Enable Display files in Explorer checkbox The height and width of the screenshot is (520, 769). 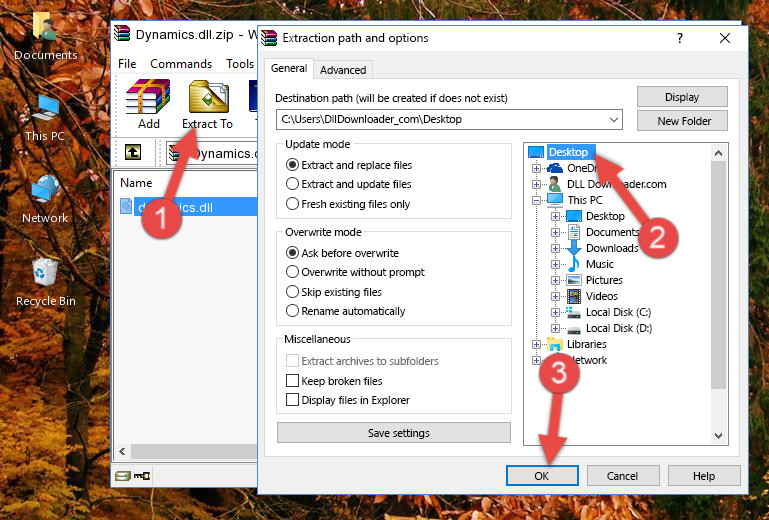click(x=292, y=400)
